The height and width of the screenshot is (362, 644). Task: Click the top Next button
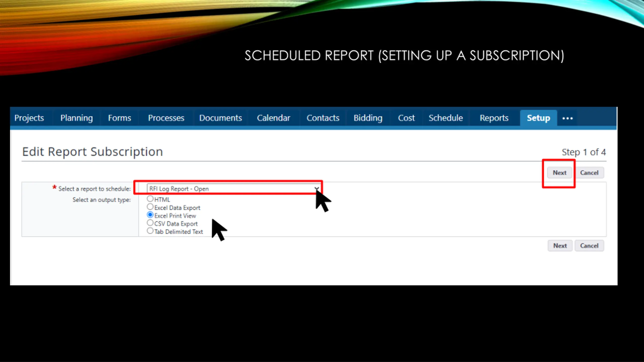pyautogui.click(x=559, y=173)
